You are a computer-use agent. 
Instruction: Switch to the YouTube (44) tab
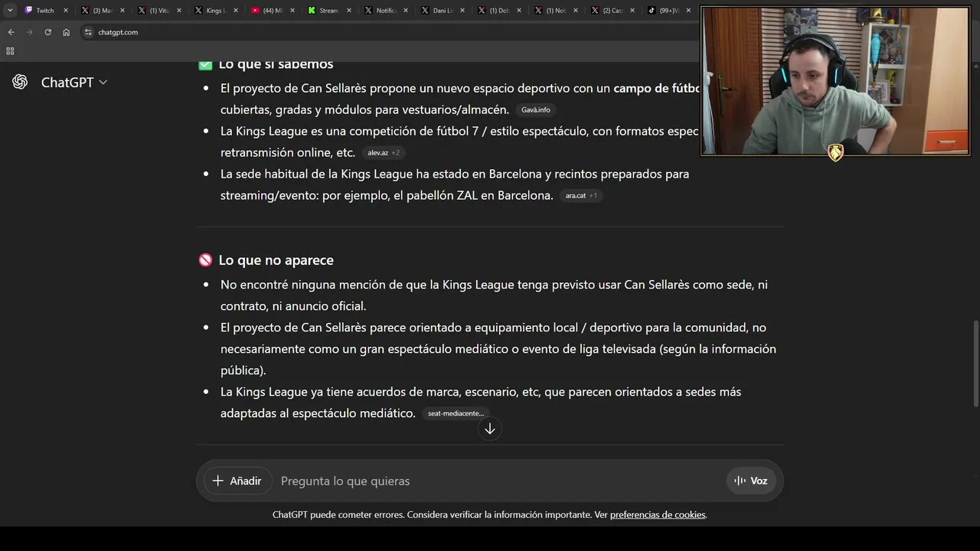272,11
